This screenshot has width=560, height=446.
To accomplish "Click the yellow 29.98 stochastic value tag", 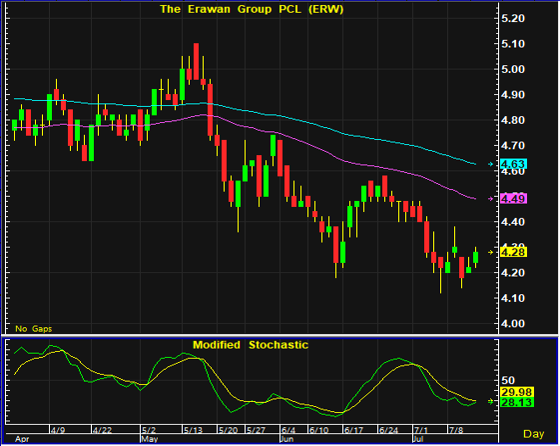I will [x=517, y=392].
